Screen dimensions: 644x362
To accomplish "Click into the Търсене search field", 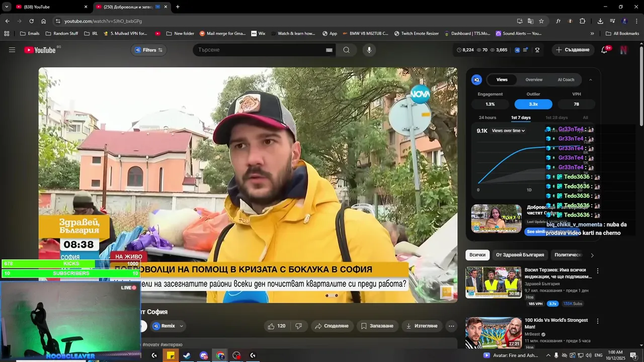I will pos(259,50).
